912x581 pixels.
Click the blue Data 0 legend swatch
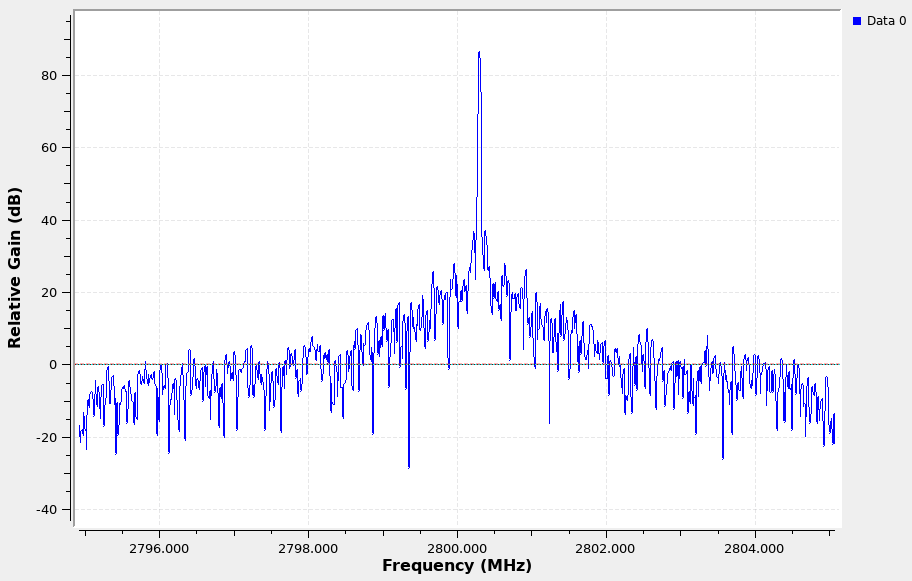click(857, 21)
